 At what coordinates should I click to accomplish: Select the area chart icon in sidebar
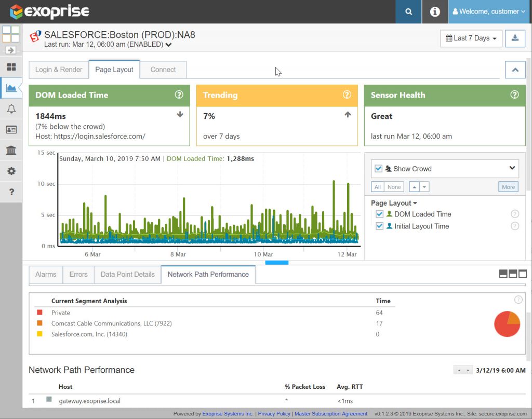click(x=11, y=88)
